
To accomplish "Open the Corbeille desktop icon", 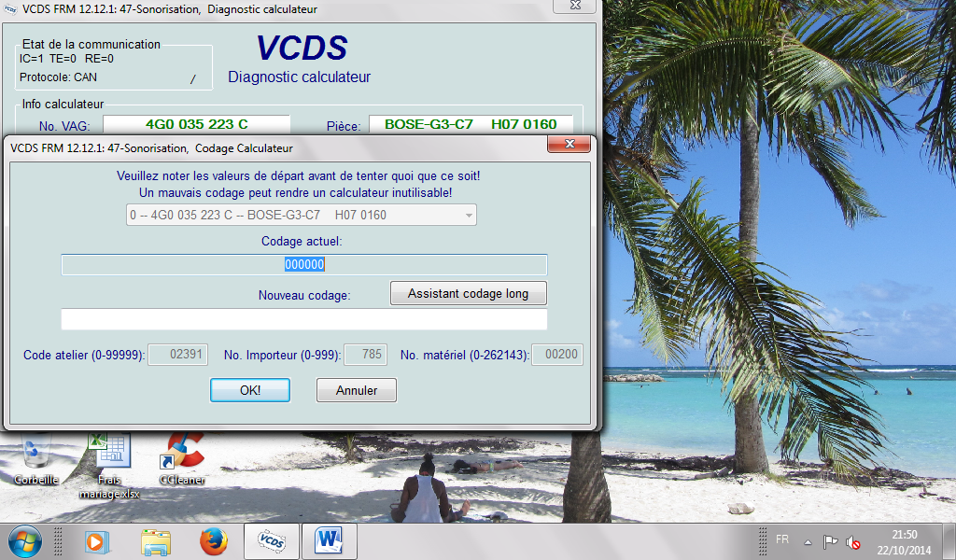I will coord(36,459).
